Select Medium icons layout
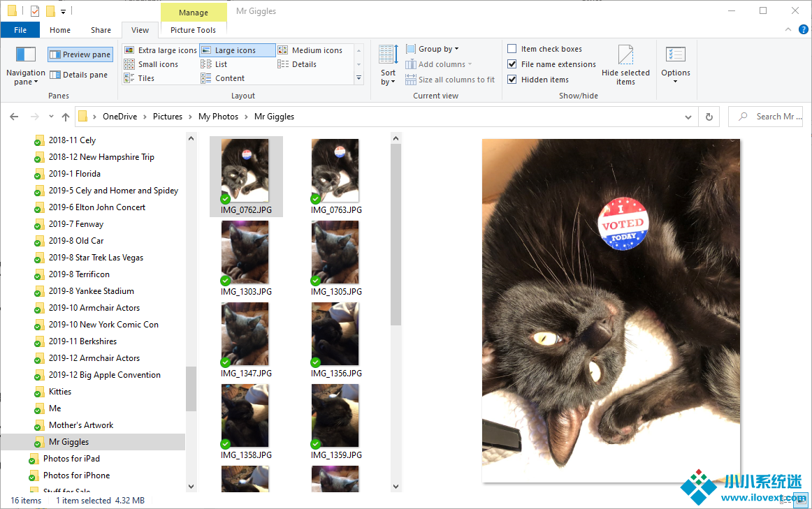The width and height of the screenshot is (812, 509). [311, 50]
